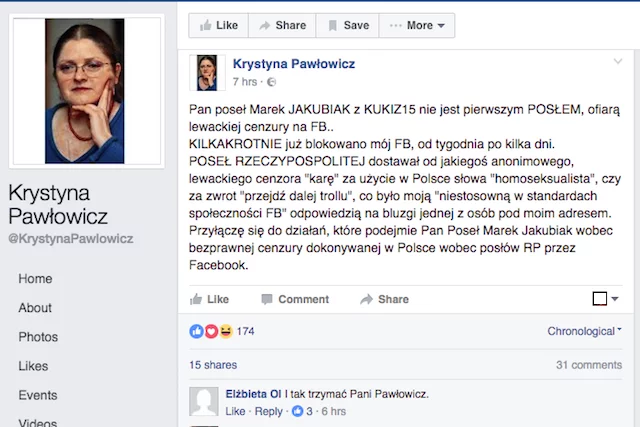Save the page with Save button
640x427 pixels.
point(347,25)
